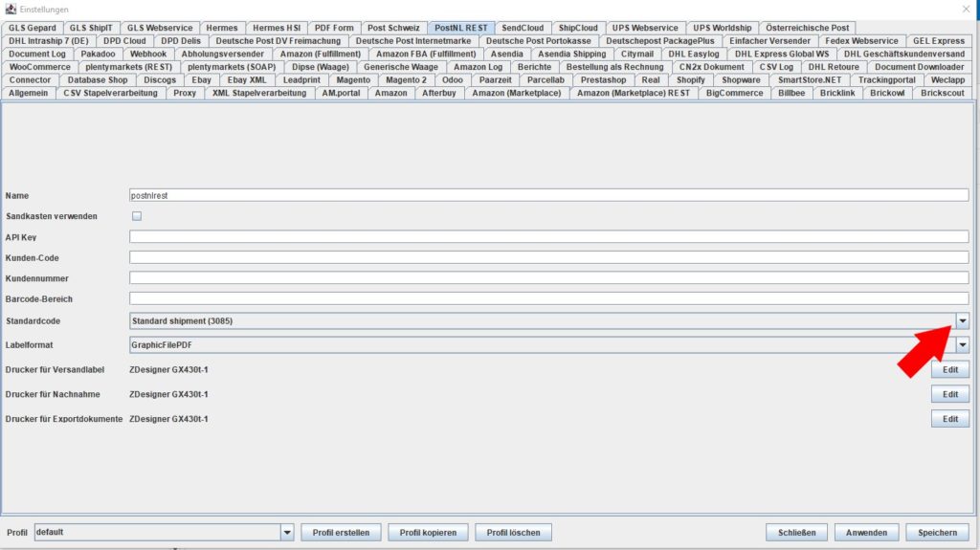Select the Dipse (Waage) tab
The image size is (980, 550).
point(320,67)
